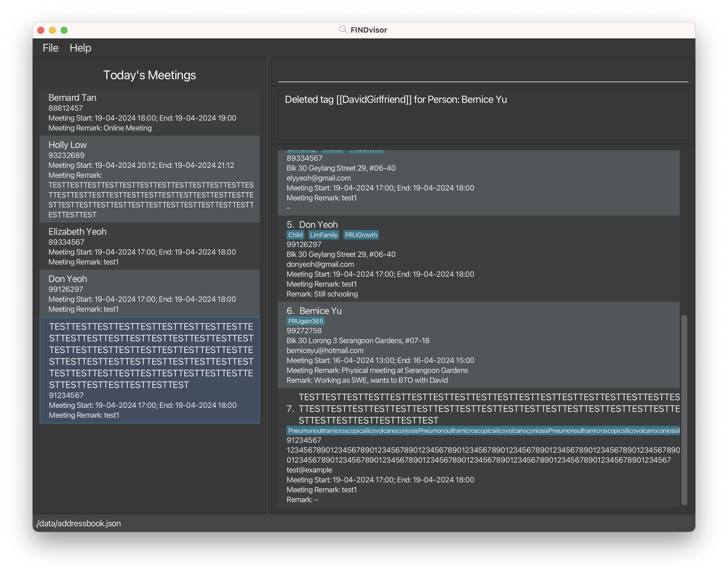Click the PRUGrowth tag on Don Yeoh
728x575 pixels.
361,235
